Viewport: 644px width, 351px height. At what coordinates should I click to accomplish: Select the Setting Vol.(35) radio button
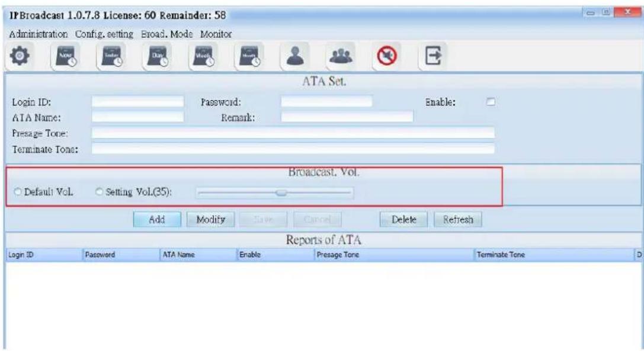click(99, 192)
